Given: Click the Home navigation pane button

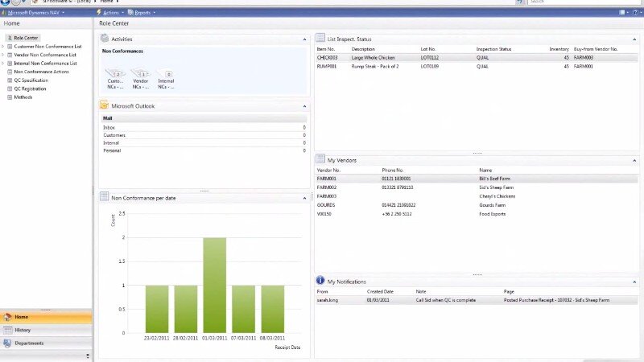Looking at the screenshot, I should [46, 317].
